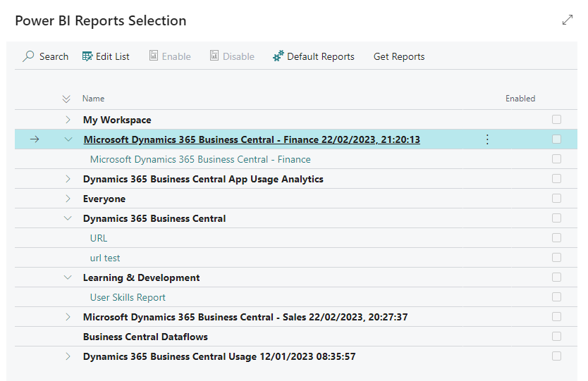Tick the Enabled checkbox for My Workspace

click(556, 120)
